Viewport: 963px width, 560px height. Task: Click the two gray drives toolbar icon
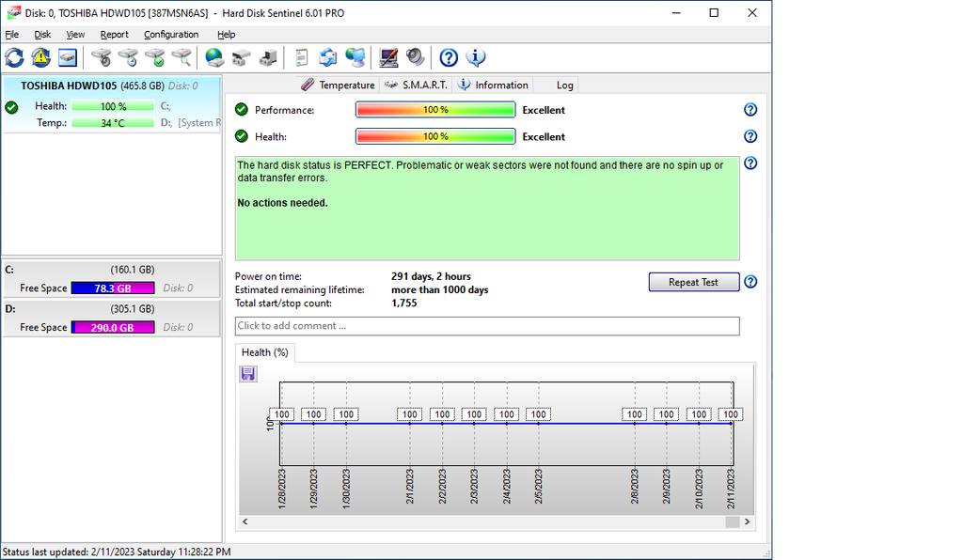tap(241, 57)
